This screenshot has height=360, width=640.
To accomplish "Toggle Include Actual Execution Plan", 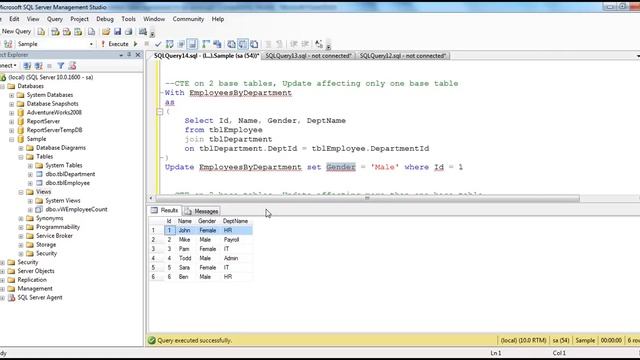I will click(206, 44).
